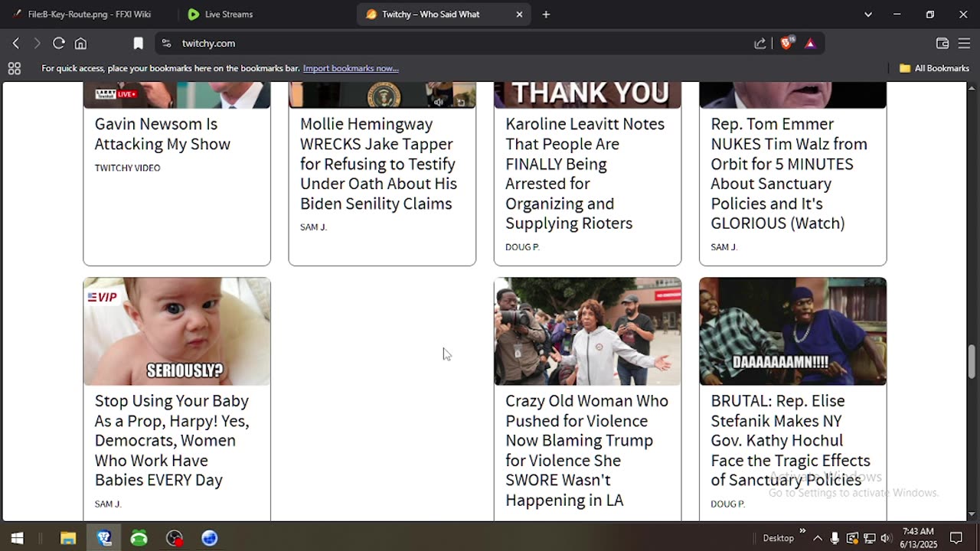Open the Rep. Tom Emmer NUKES Tim Walz article
This screenshot has height=551, width=980.
(x=789, y=174)
